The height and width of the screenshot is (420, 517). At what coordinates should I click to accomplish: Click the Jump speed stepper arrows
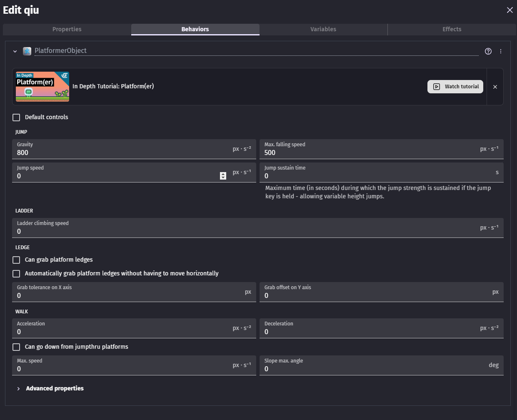(223, 176)
